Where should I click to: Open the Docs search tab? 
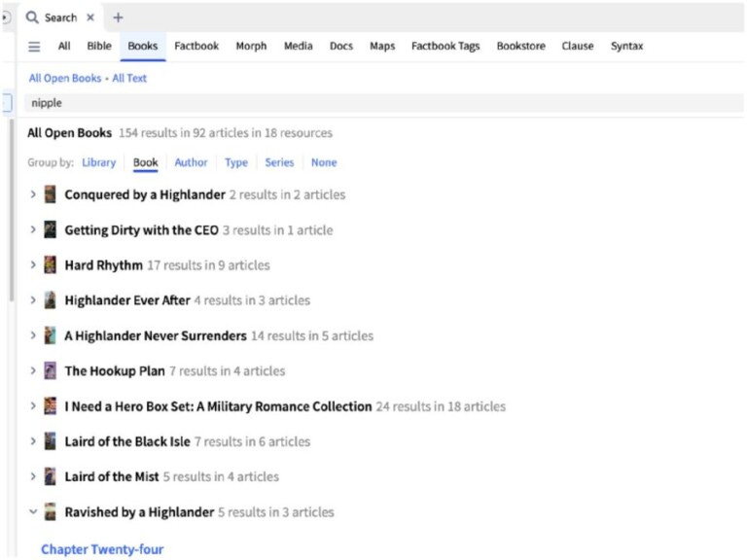coord(341,47)
